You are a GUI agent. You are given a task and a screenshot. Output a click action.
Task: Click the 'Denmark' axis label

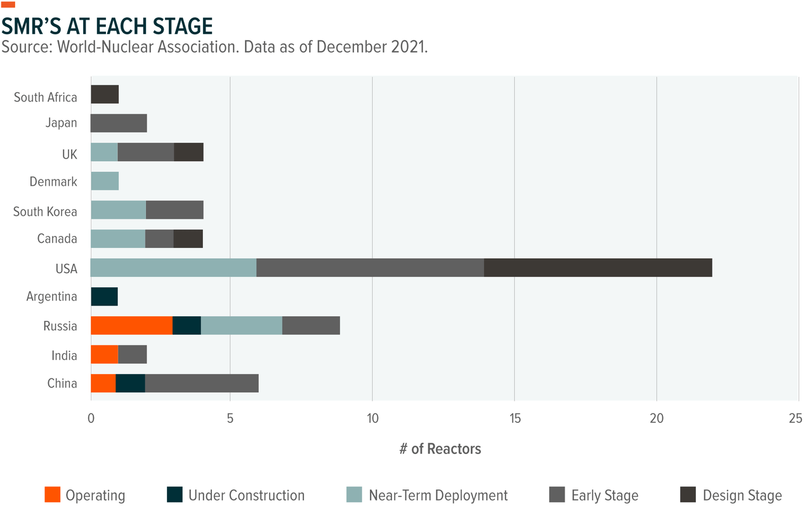pyautogui.click(x=53, y=182)
